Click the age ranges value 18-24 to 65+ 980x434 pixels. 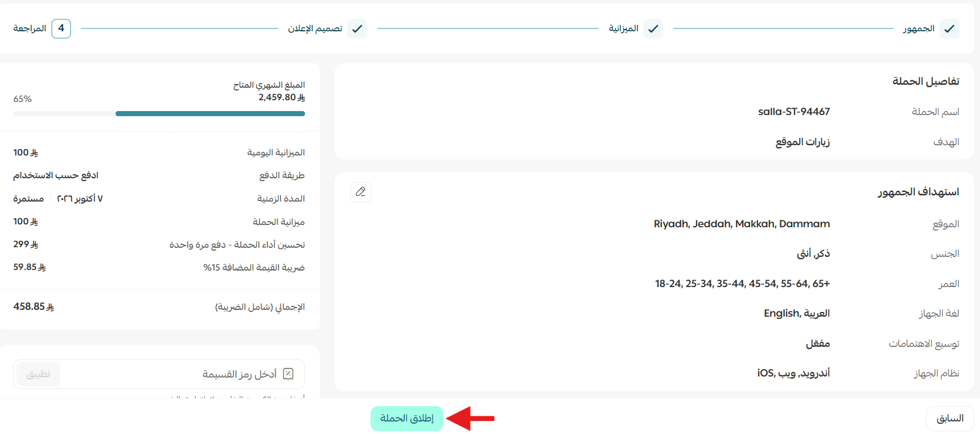click(x=743, y=284)
